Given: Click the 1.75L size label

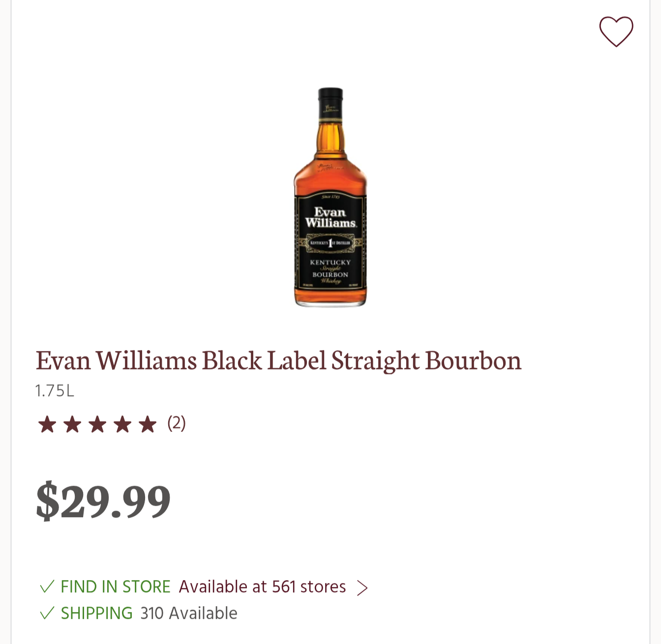Looking at the screenshot, I should click(x=55, y=391).
